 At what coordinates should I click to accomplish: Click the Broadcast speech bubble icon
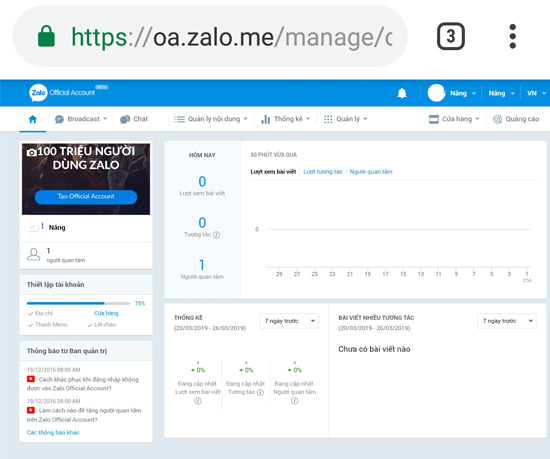(x=59, y=119)
